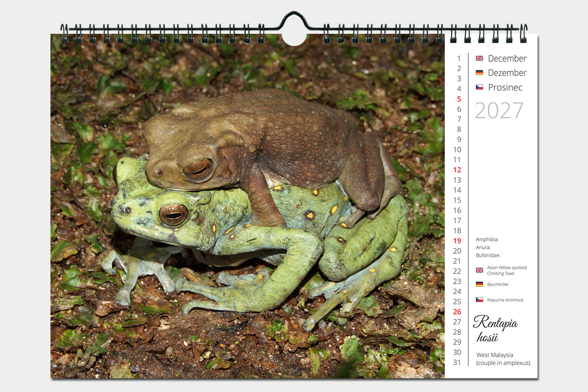
Task: Click the year 2027 label
Action: coord(499,111)
